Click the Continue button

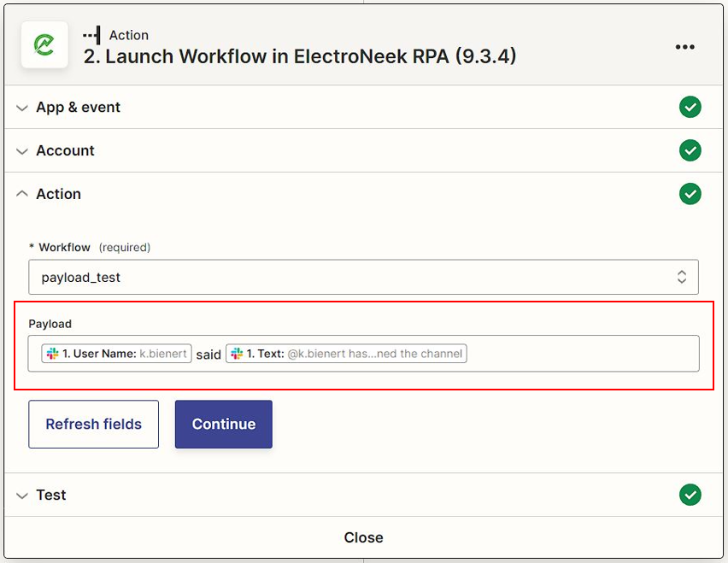(x=224, y=425)
